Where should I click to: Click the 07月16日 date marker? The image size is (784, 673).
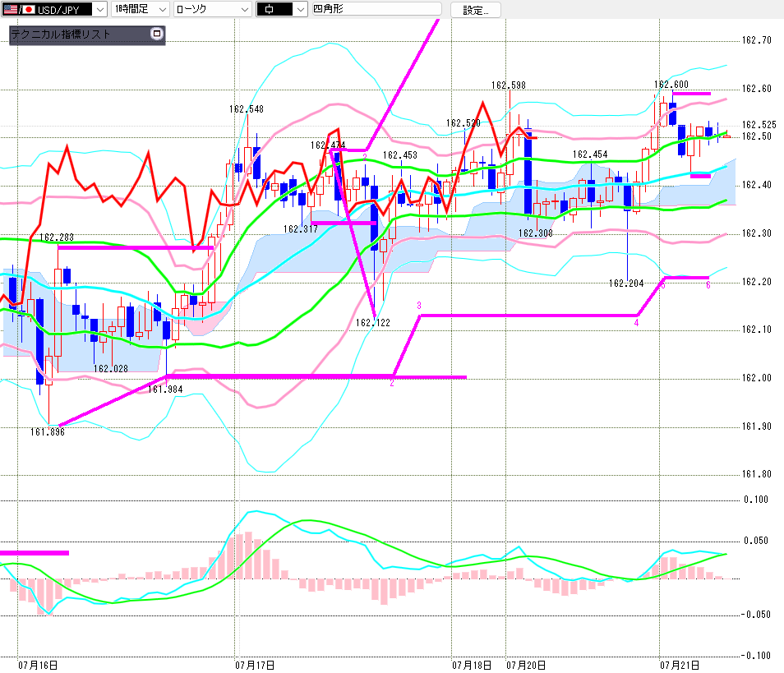38,665
